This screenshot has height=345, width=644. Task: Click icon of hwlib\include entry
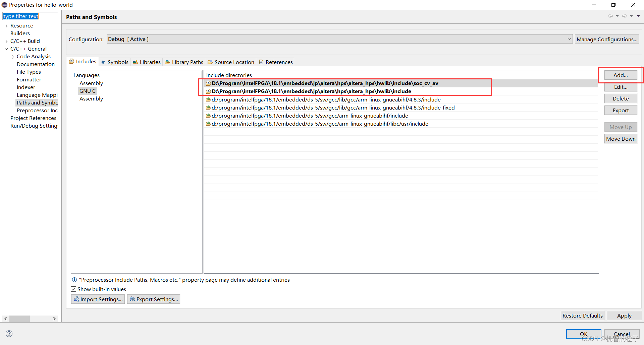[208, 91]
